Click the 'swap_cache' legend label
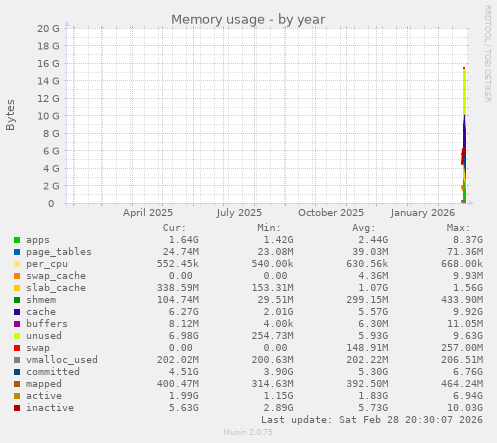Screen dimensions: 497x443 point(56,276)
